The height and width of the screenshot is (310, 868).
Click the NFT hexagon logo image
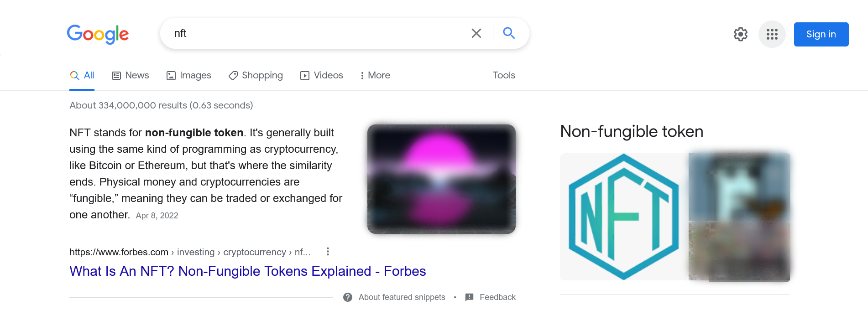(622, 217)
